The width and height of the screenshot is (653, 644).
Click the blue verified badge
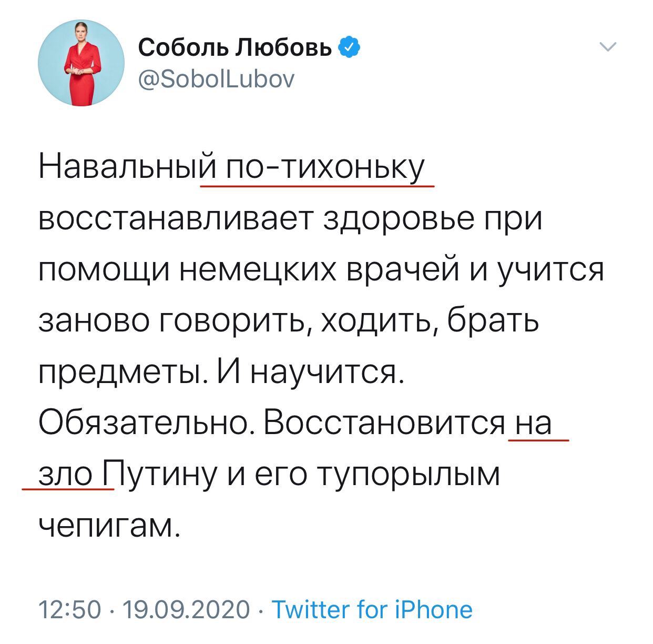coord(349,48)
